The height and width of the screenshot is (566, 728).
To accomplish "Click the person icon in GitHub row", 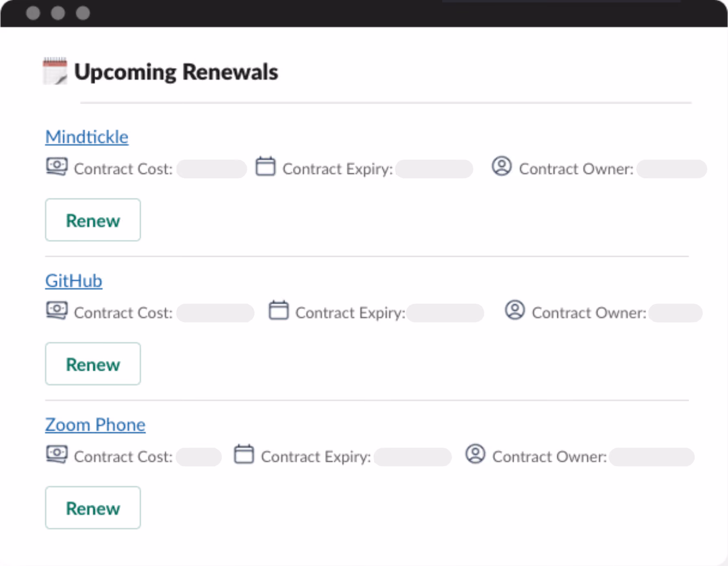I will click(515, 310).
